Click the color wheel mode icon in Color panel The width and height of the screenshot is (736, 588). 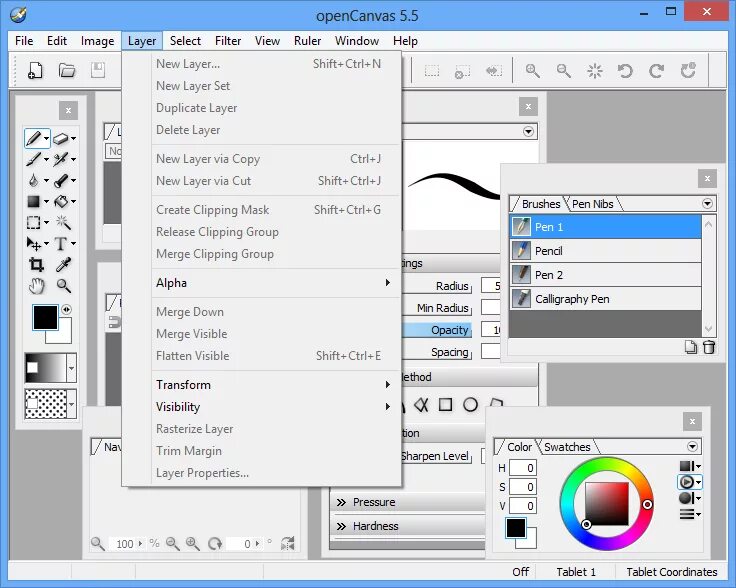[689, 482]
